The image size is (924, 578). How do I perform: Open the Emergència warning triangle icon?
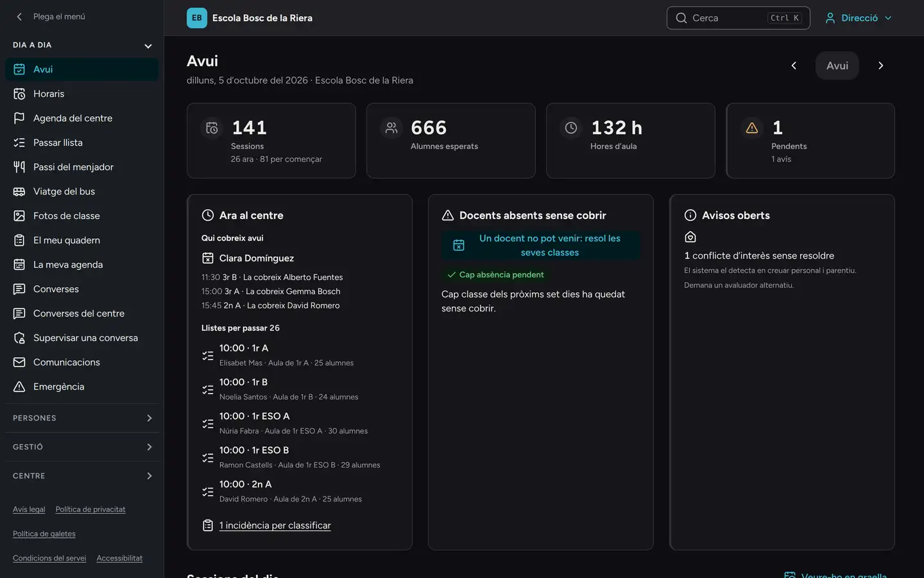click(x=19, y=387)
